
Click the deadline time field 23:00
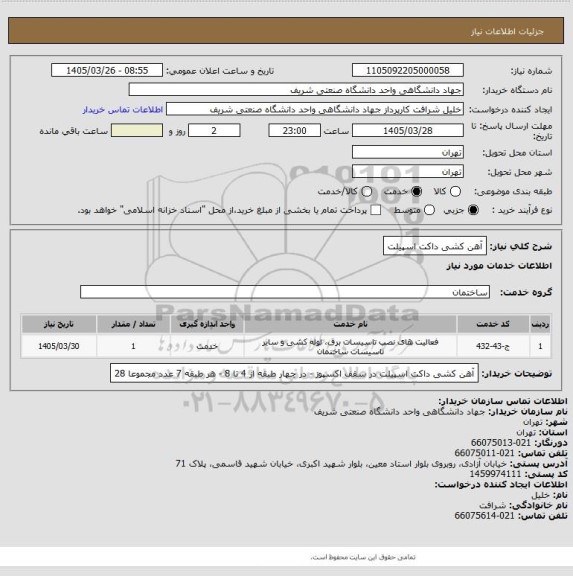(x=294, y=130)
